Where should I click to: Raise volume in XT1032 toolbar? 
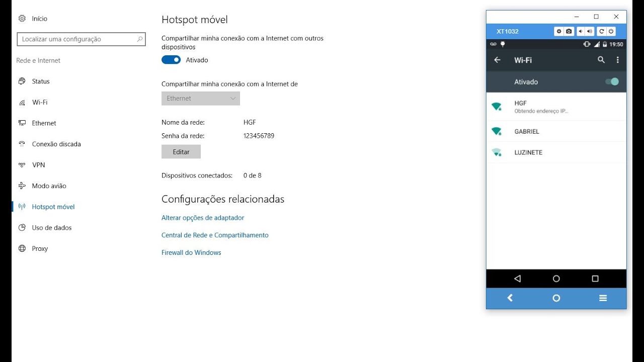(x=590, y=31)
